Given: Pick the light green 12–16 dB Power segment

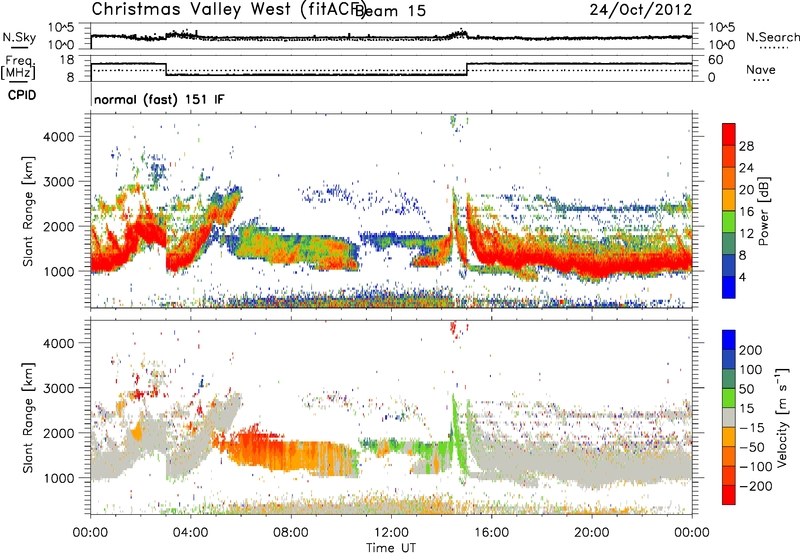Looking at the screenshot, I should pyautogui.click(x=729, y=222).
